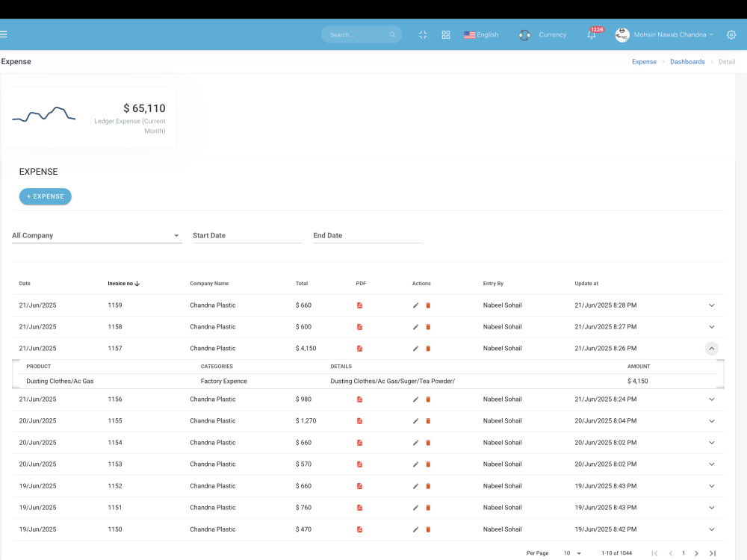Delete invoice 1159 with trash icon
The width and height of the screenshot is (747, 560).
pyautogui.click(x=428, y=305)
